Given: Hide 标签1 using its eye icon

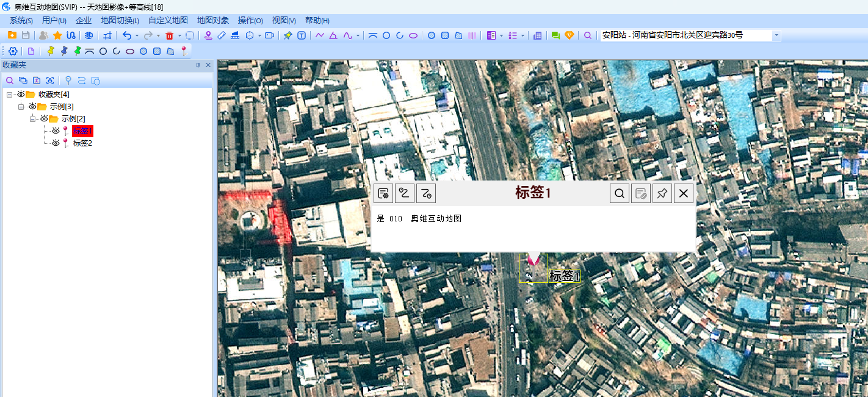Looking at the screenshot, I should click(56, 131).
